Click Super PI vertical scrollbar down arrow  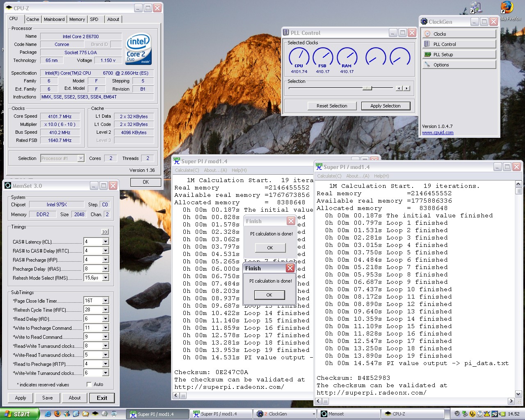[x=518, y=394]
